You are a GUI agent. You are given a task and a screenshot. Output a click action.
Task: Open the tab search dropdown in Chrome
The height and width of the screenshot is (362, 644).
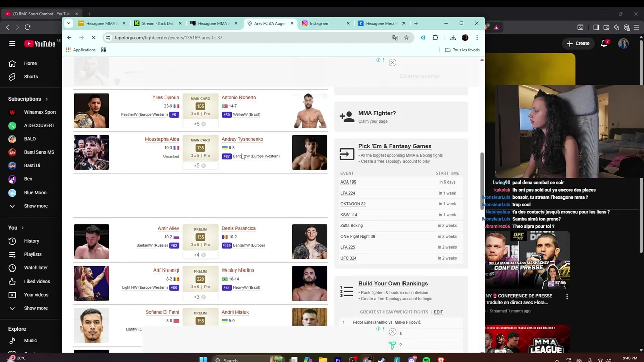click(70, 23)
